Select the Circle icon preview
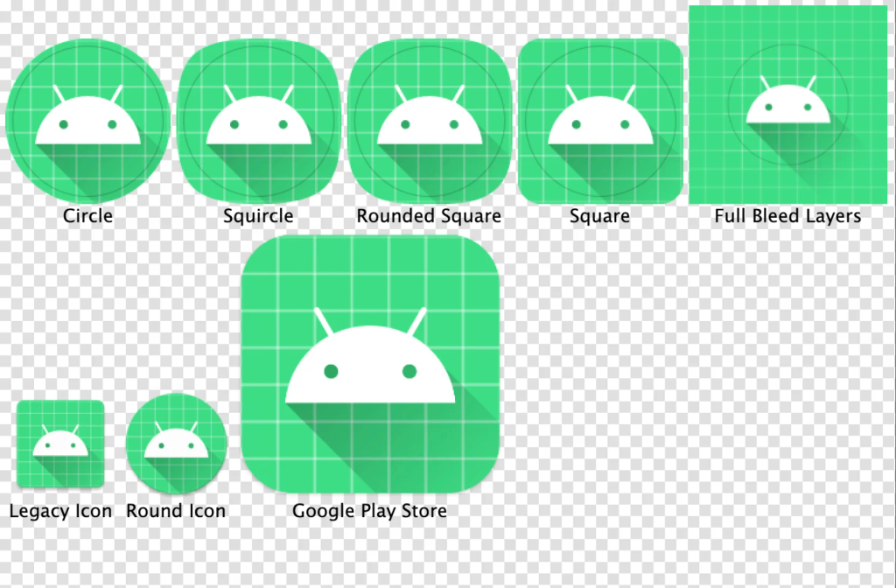 (88, 121)
